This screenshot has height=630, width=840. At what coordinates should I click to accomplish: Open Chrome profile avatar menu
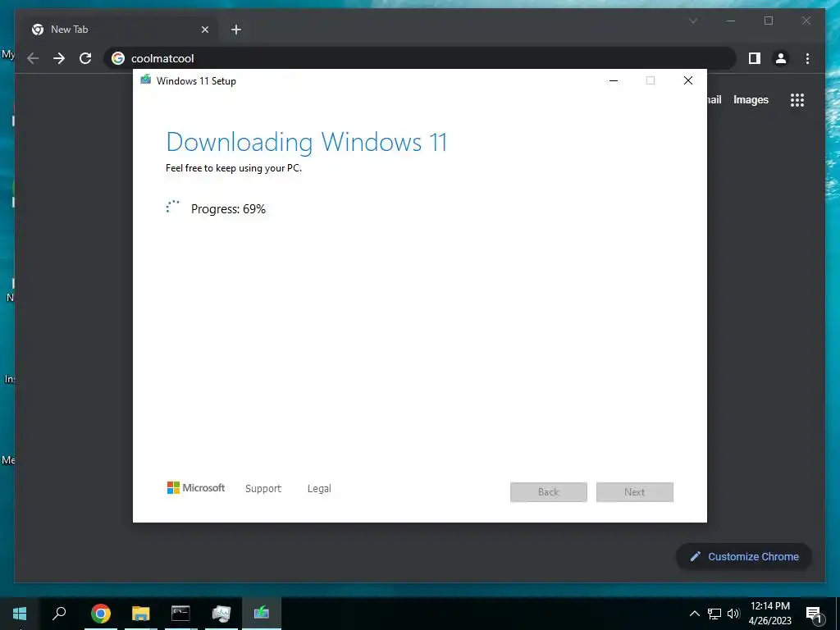click(781, 58)
